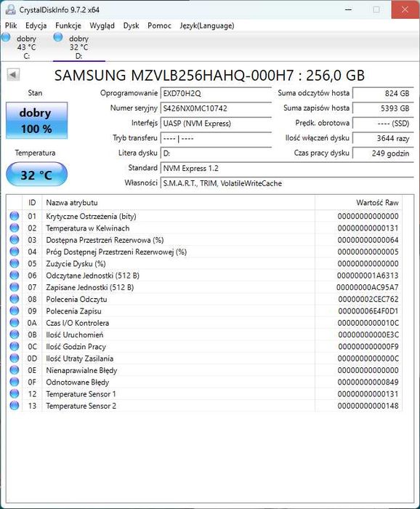This screenshot has height=509, width=420.
Task: Open the Pomoc menu
Action: [159, 25]
